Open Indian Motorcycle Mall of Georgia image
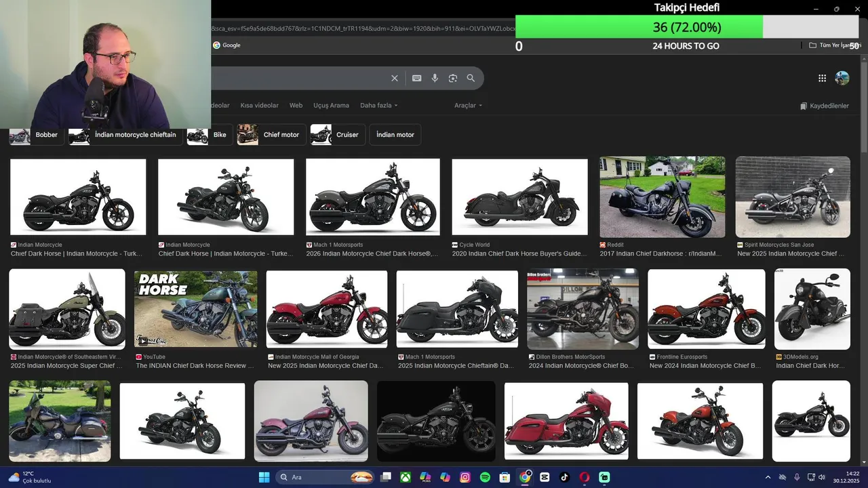Viewport: 868px width, 488px height. click(x=327, y=309)
